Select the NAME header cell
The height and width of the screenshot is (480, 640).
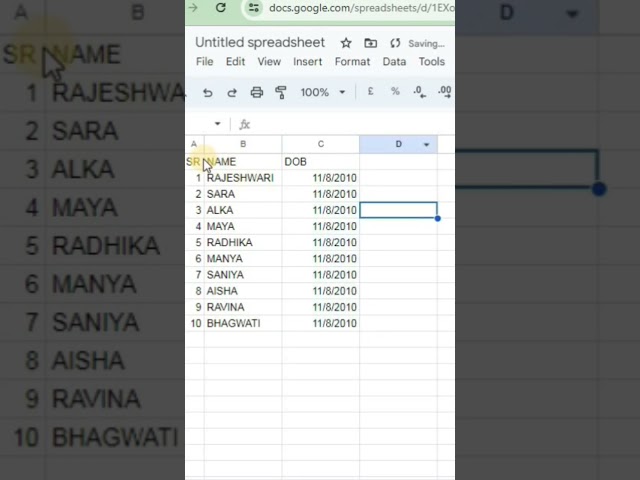click(243, 162)
